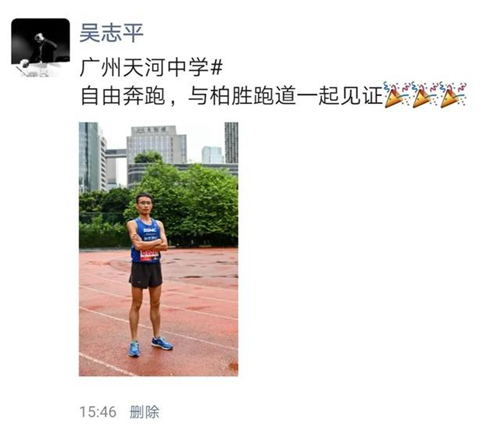Click the runner's blue running shoes

tap(150, 346)
